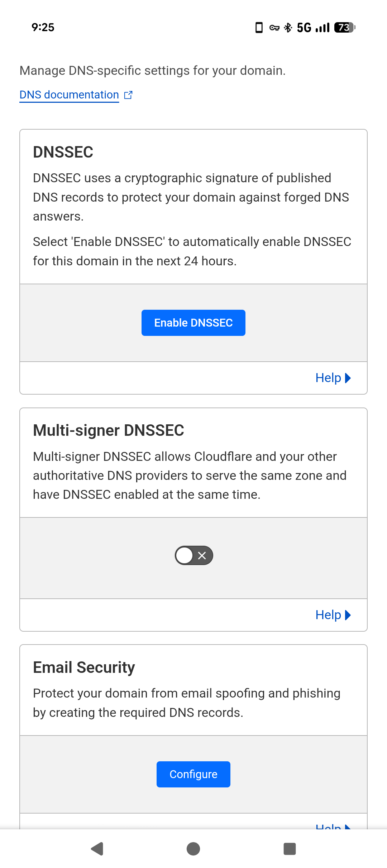Click the Enable DNSSEC button
Viewport: 387px width, 868px height.
click(x=193, y=323)
